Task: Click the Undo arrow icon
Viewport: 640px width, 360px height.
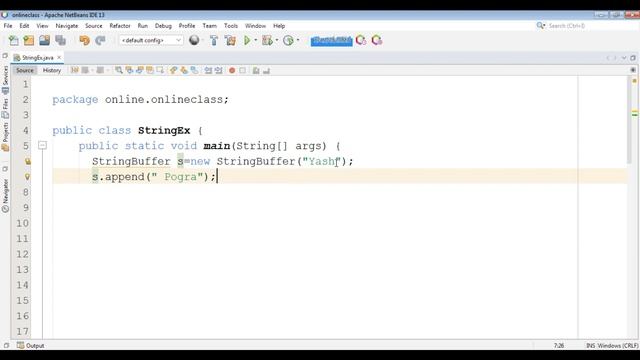Action: pyautogui.click(x=84, y=40)
